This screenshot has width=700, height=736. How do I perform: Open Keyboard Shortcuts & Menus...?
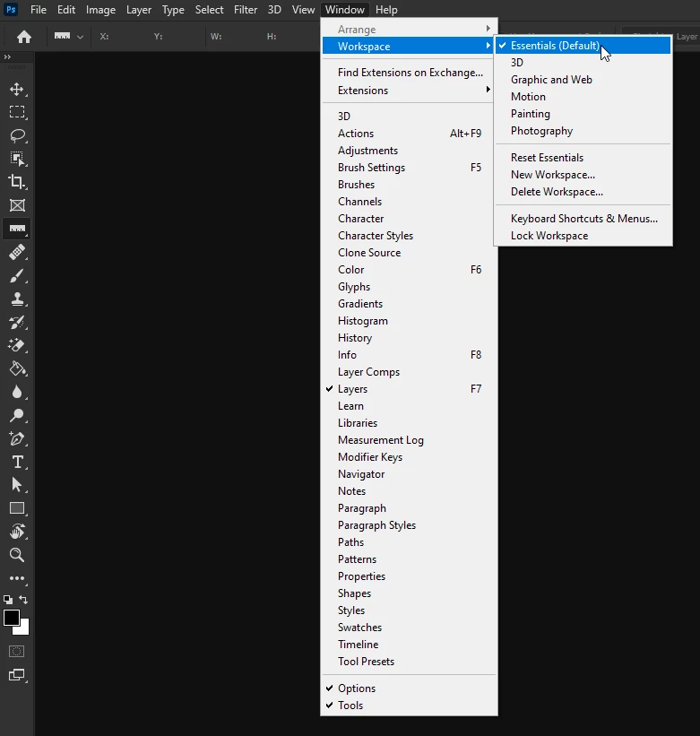[x=583, y=219]
